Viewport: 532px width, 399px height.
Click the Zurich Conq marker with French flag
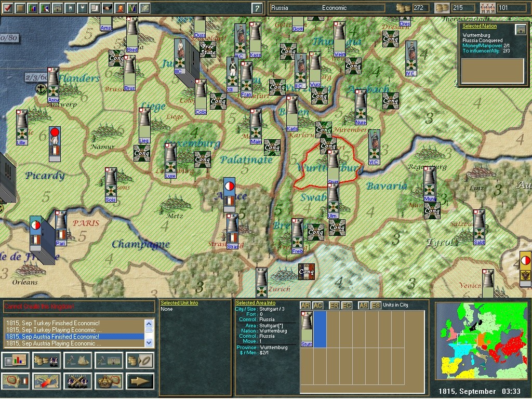pos(307,272)
